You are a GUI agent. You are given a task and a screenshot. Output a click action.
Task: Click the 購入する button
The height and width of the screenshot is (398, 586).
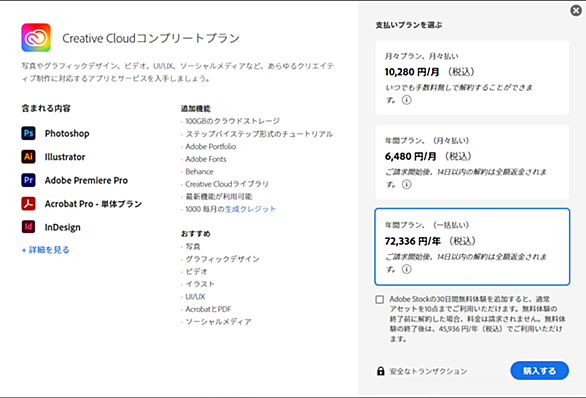(x=539, y=371)
